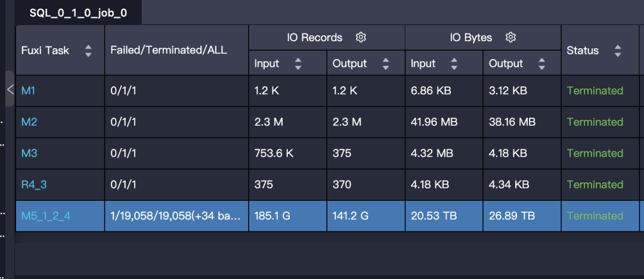
Task: Collapse the left panel arrow
Action: [10, 89]
